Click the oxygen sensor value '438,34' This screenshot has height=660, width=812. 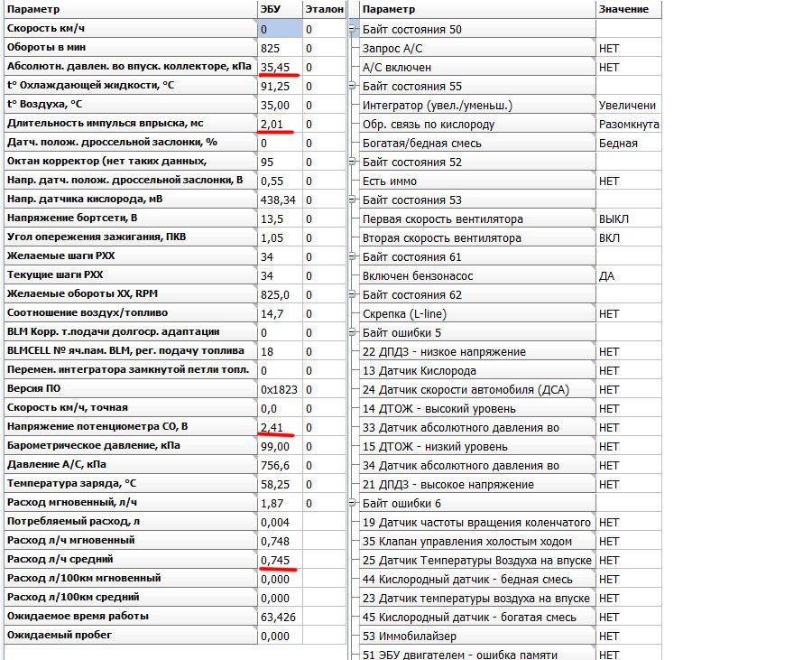[x=278, y=200]
